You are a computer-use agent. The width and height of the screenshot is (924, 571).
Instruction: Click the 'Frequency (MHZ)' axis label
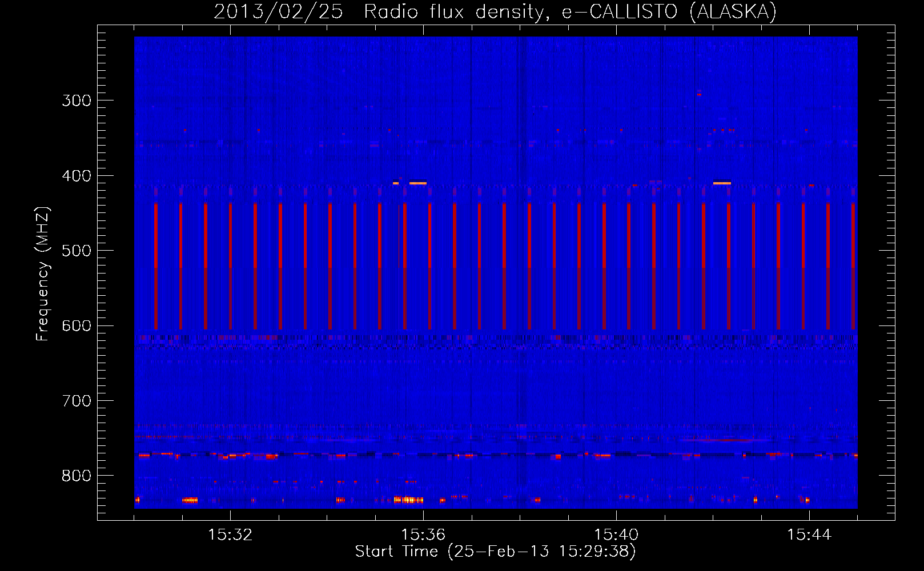coord(43,274)
